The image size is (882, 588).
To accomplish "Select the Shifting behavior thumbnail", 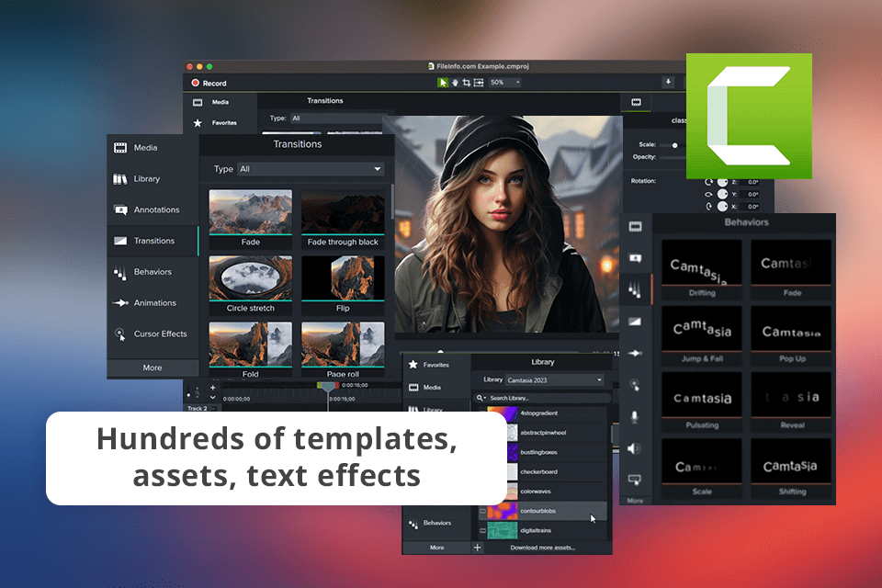I will 791,469.
